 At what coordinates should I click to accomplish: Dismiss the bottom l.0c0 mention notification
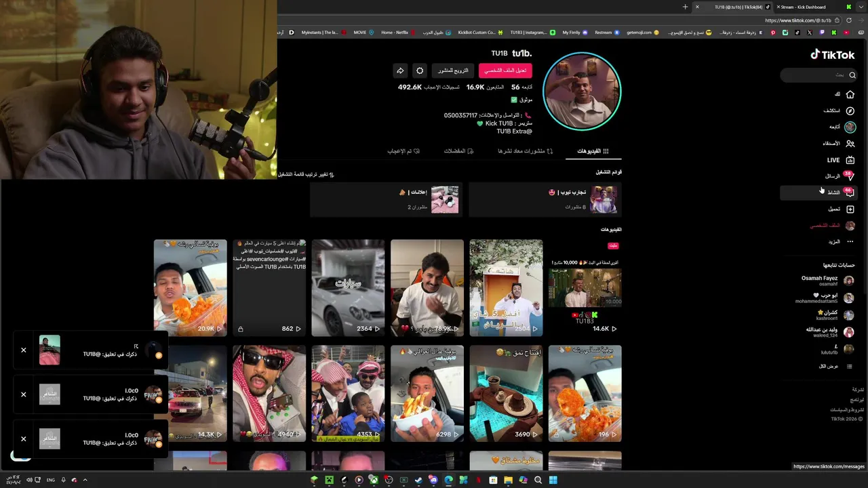pyautogui.click(x=23, y=439)
